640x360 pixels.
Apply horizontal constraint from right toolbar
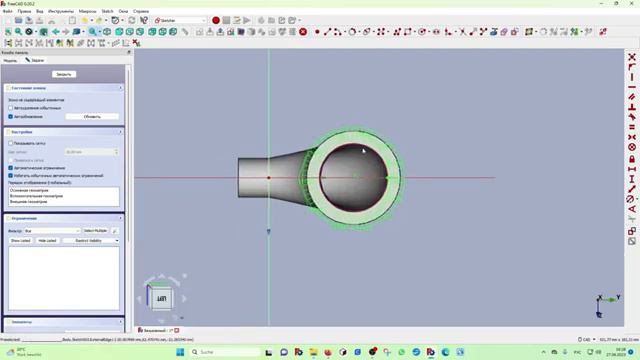[632, 87]
